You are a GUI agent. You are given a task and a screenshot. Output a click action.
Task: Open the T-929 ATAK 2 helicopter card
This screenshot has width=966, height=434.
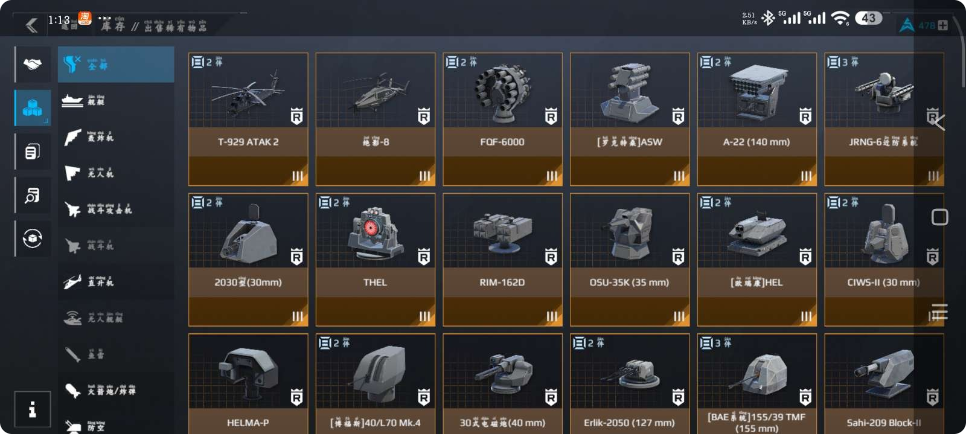pyautogui.click(x=248, y=119)
